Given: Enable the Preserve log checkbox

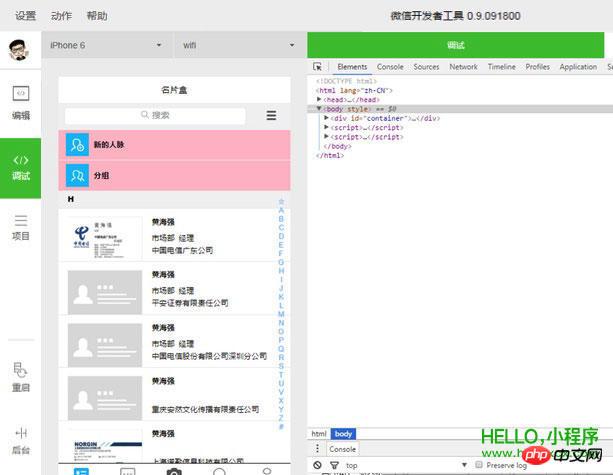Looking at the screenshot, I should click(x=479, y=465).
